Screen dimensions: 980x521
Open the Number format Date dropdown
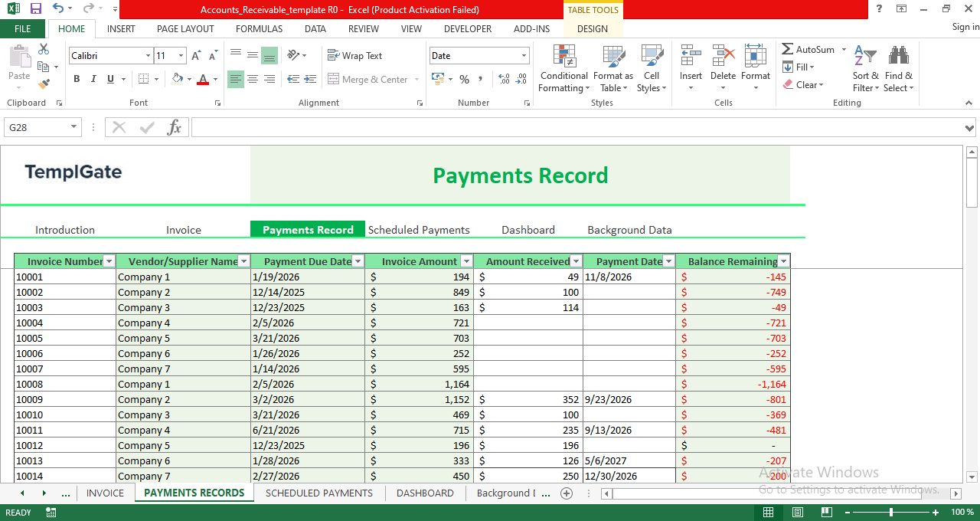pos(524,56)
